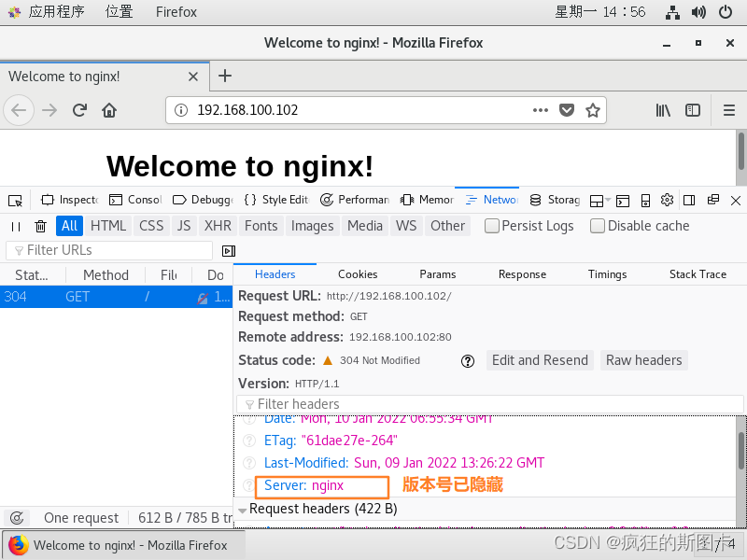Switch to the Timings details tab
Screen dimensions: 747x560
point(607,274)
